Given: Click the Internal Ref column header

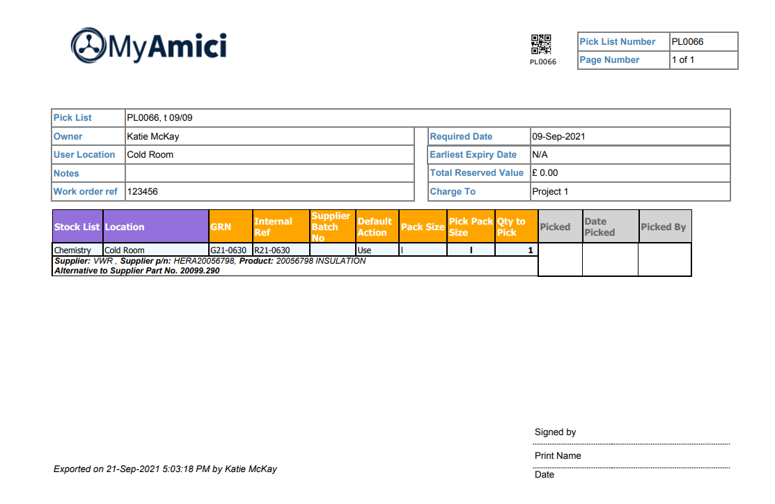Looking at the screenshot, I should pyautogui.click(x=281, y=227).
